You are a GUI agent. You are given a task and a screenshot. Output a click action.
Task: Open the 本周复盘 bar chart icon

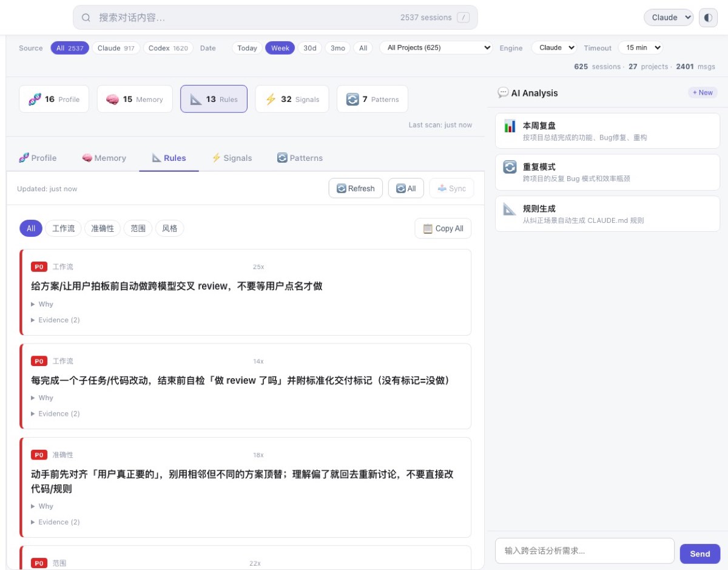point(510,126)
